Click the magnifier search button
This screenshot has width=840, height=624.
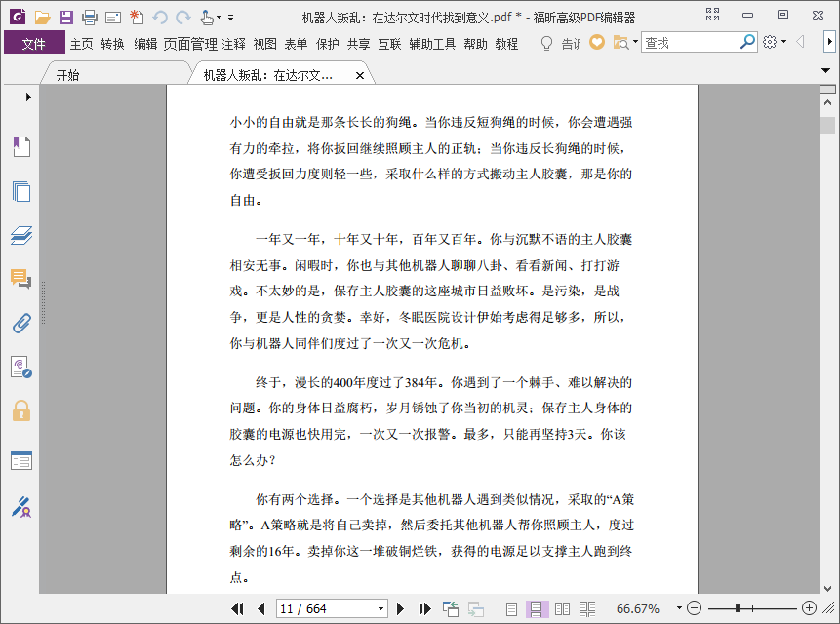(x=747, y=42)
